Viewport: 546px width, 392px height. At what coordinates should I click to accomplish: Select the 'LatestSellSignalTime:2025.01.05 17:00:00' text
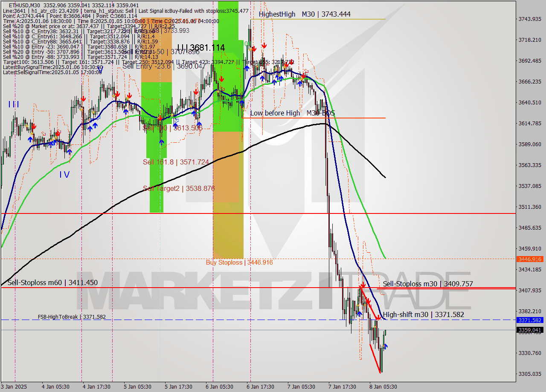tap(52, 72)
